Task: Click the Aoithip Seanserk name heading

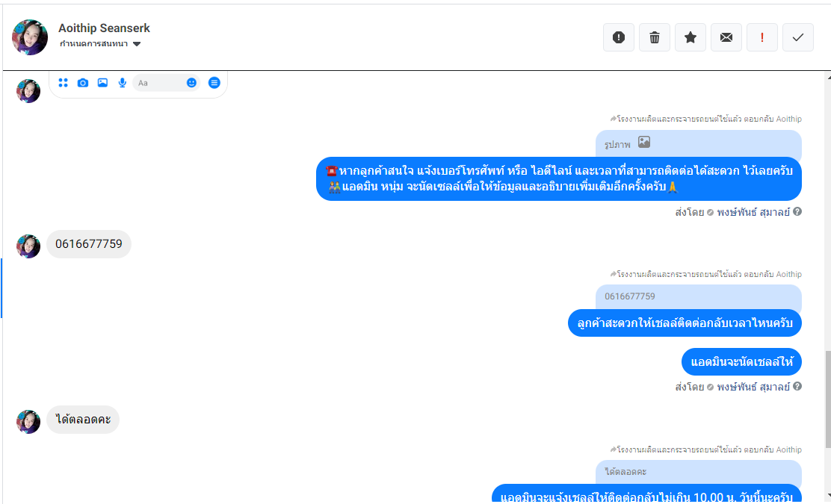Action: [x=104, y=28]
